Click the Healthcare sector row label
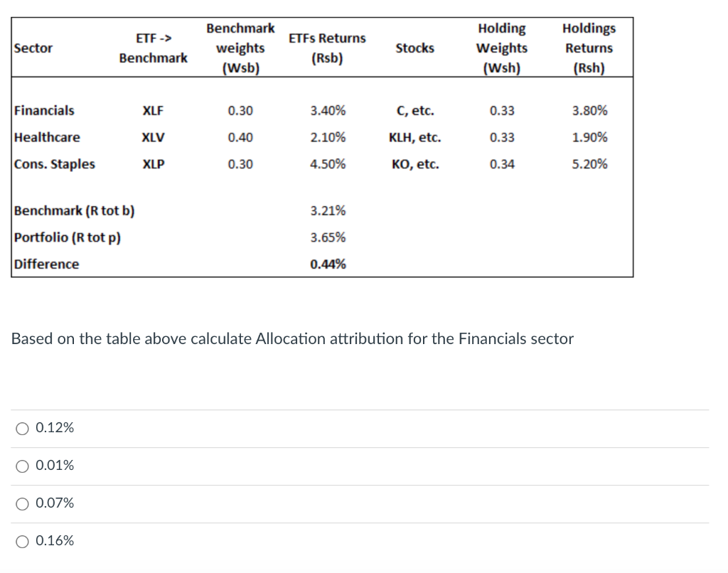The image size is (728, 573). click(47, 137)
